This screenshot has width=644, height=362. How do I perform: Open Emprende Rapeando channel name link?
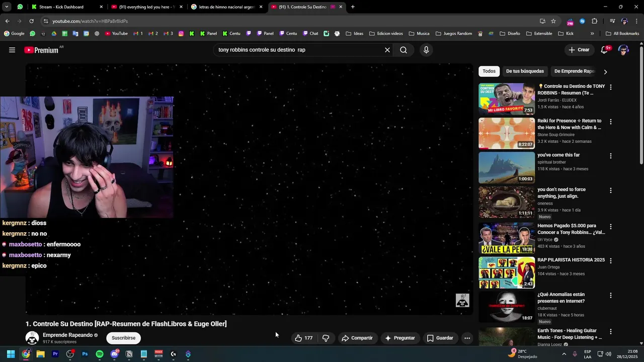pos(67,335)
